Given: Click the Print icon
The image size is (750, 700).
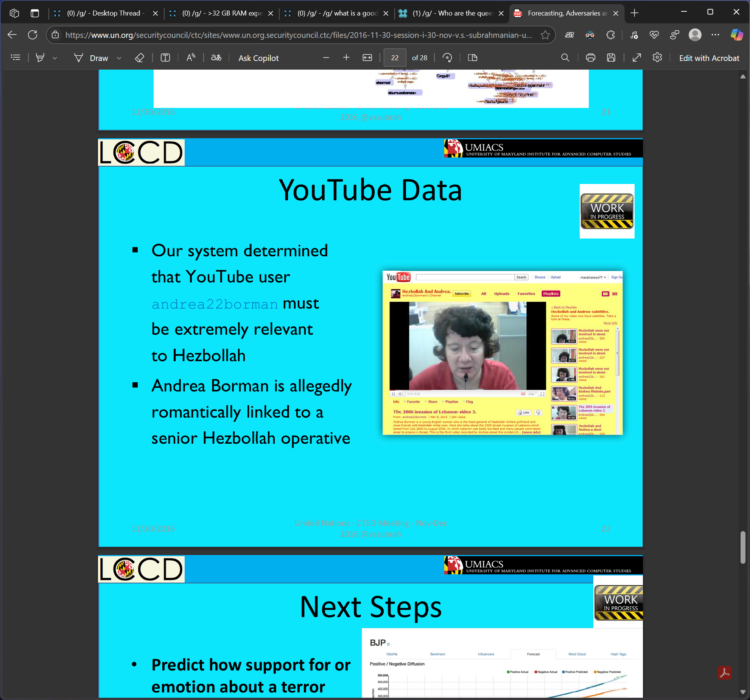Looking at the screenshot, I should pyautogui.click(x=590, y=58).
